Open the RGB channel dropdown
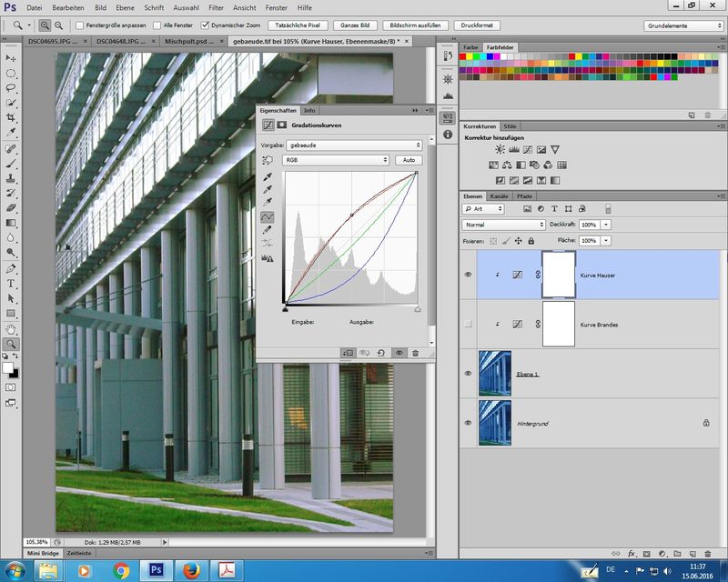Screen dimensions: 728x582 pos(336,160)
